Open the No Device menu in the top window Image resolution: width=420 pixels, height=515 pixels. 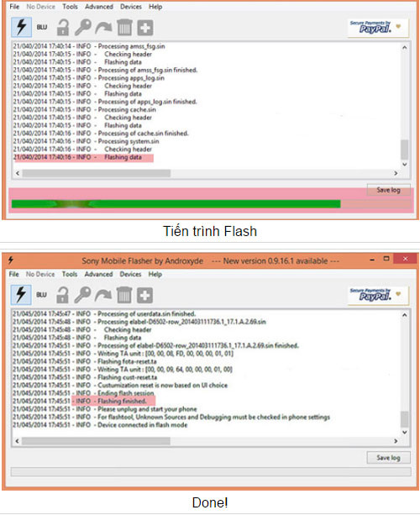point(40,7)
